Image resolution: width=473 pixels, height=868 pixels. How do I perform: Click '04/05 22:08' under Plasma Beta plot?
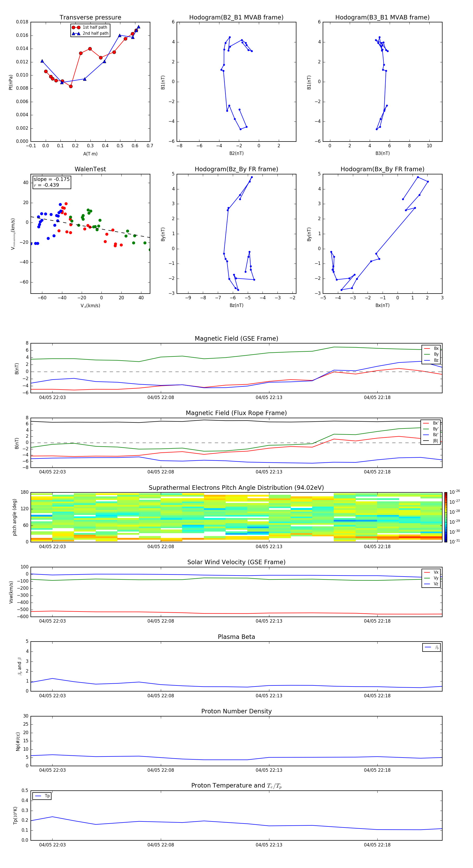pyautogui.click(x=161, y=695)
